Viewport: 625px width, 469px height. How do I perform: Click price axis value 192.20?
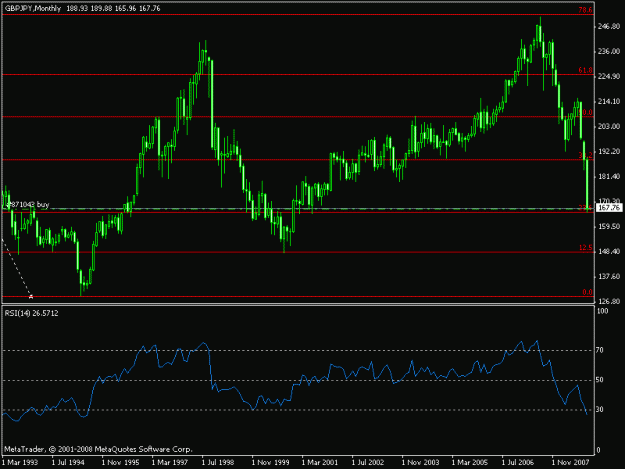609,151
